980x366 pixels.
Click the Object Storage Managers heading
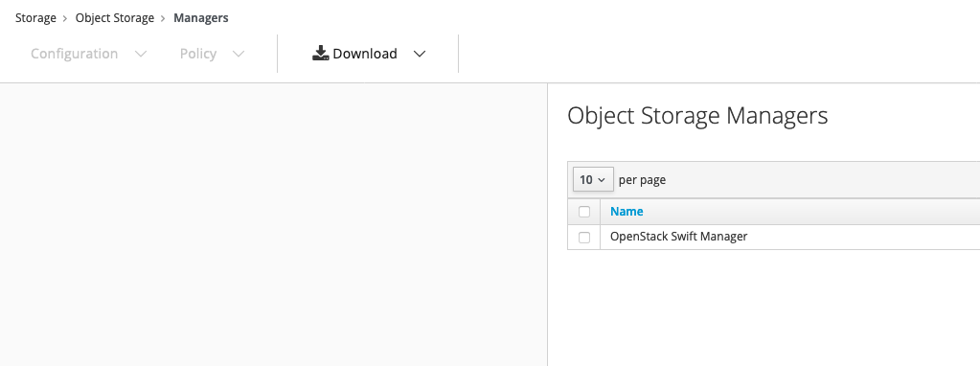pos(697,116)
